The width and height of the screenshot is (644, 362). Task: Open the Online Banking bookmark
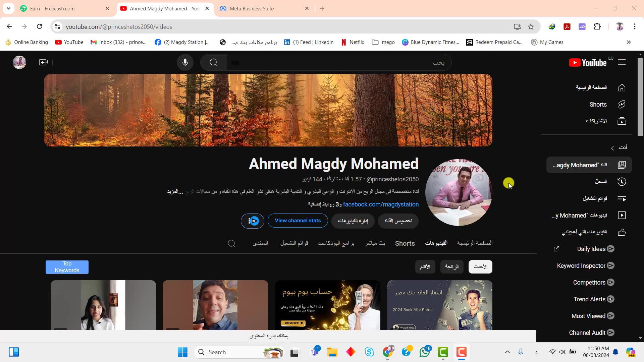pos(27,42)
